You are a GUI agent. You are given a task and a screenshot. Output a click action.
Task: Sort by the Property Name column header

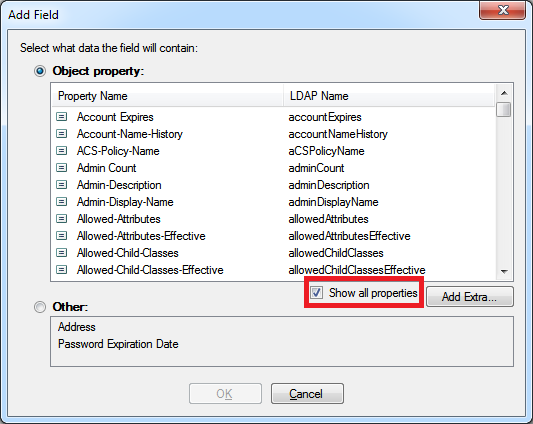tap(168, 96)
